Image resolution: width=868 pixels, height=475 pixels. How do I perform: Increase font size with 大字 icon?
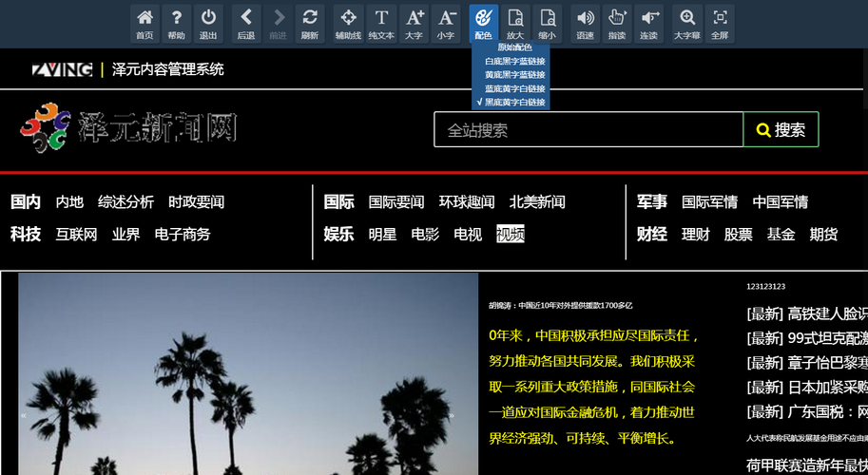pyautogui.click(x=414, y=24)
